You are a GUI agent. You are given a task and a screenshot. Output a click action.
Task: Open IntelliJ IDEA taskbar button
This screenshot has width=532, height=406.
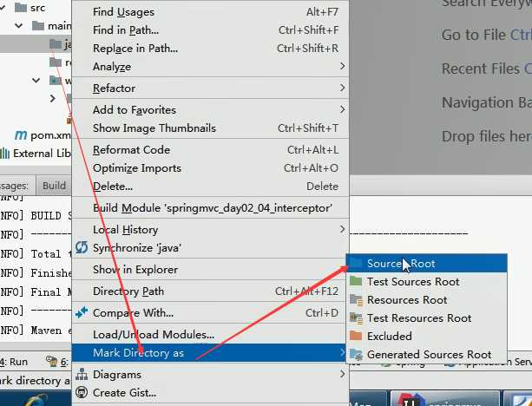[x=445, y=398]
